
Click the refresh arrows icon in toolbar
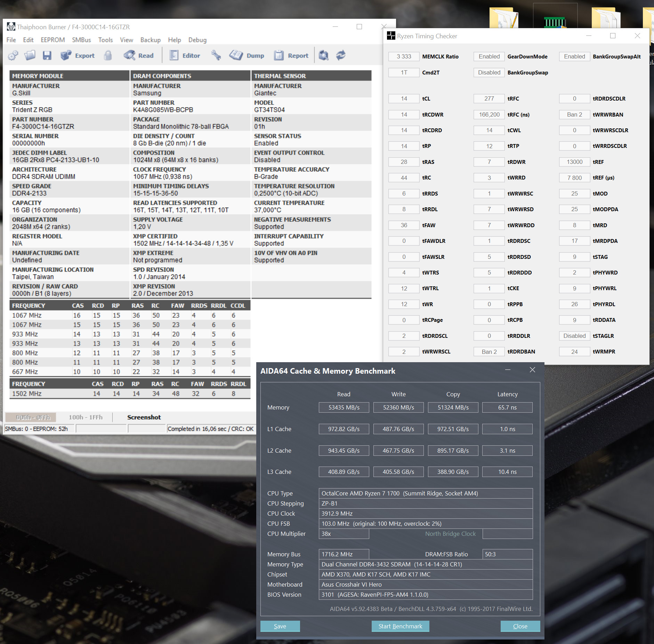pos(341,55)
